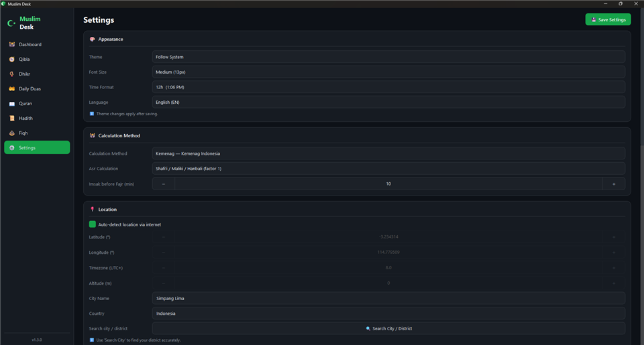The width and height of the screenshot is (644, 345).
Task: Click the Dashboard mosque icon in sidebar
Action: (12, 44)
